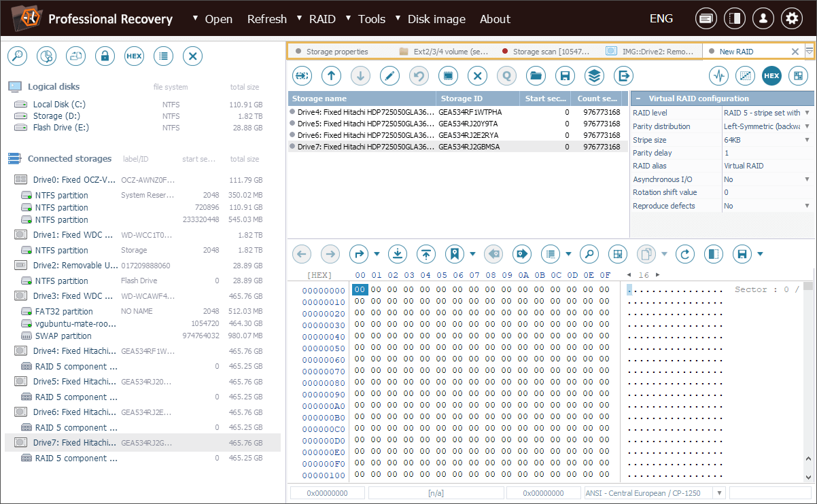Click the layers stack icon in RAID toolbar
The width and height of the screenshot is (817, 504).
point(595,75)
